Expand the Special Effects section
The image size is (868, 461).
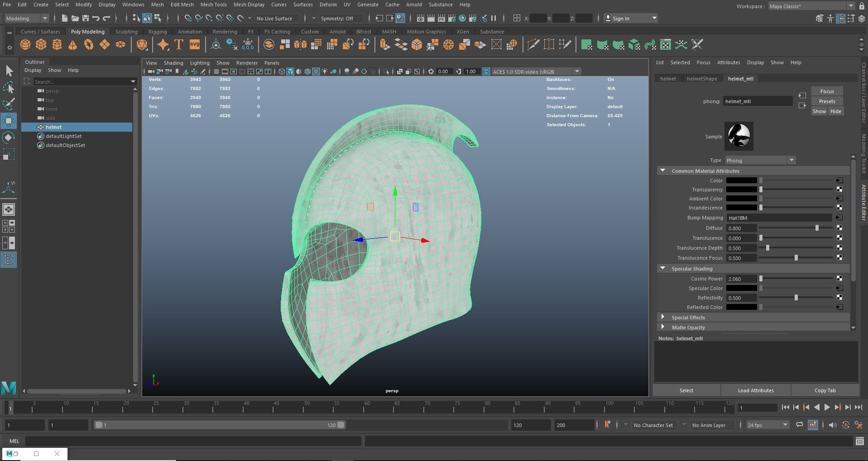point(663,317)
